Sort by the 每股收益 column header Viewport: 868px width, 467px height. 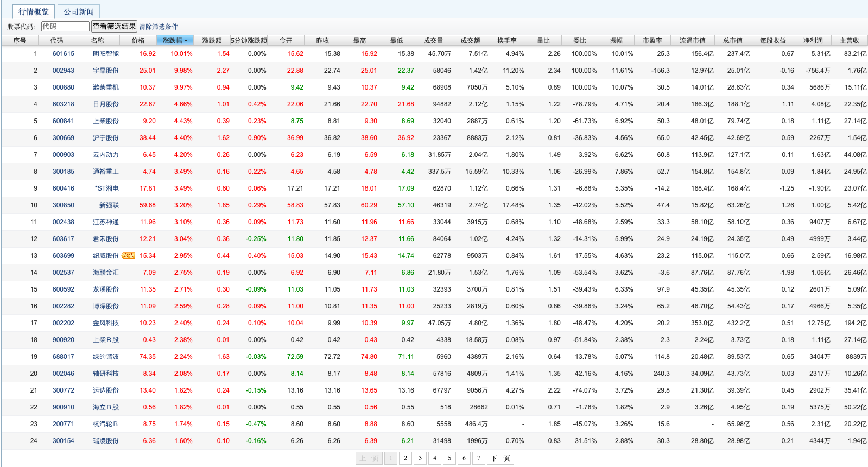pyautogui.click(x=773, y=41)
